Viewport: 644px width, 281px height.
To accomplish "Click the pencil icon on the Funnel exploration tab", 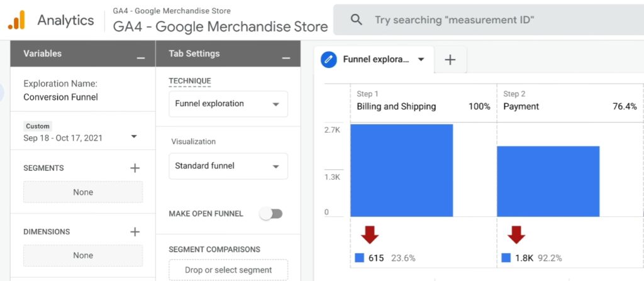I will (x=328, y=60).
